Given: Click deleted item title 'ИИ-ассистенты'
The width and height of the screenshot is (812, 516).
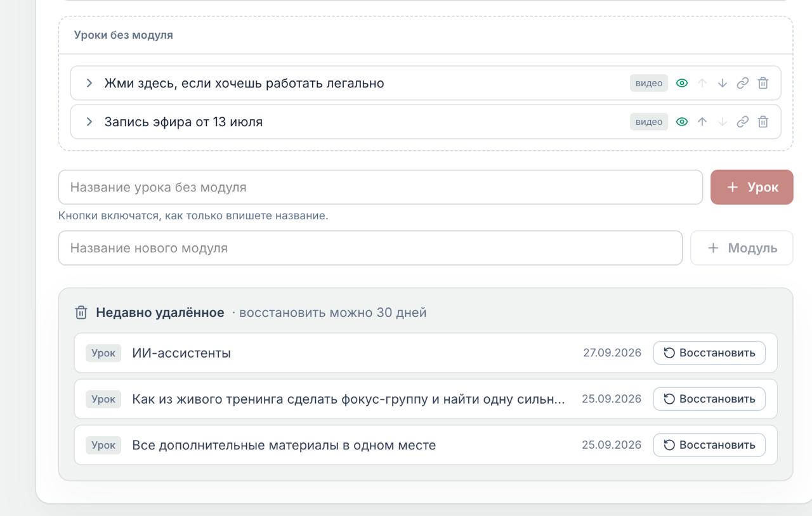Looking at the screenshot, I should (x=181, y=353).
